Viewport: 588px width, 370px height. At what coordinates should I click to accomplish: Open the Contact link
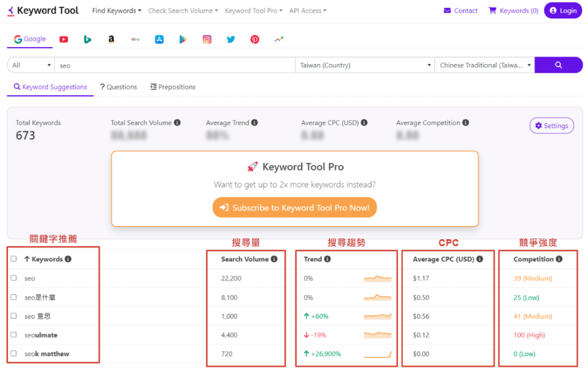(461, 10)
